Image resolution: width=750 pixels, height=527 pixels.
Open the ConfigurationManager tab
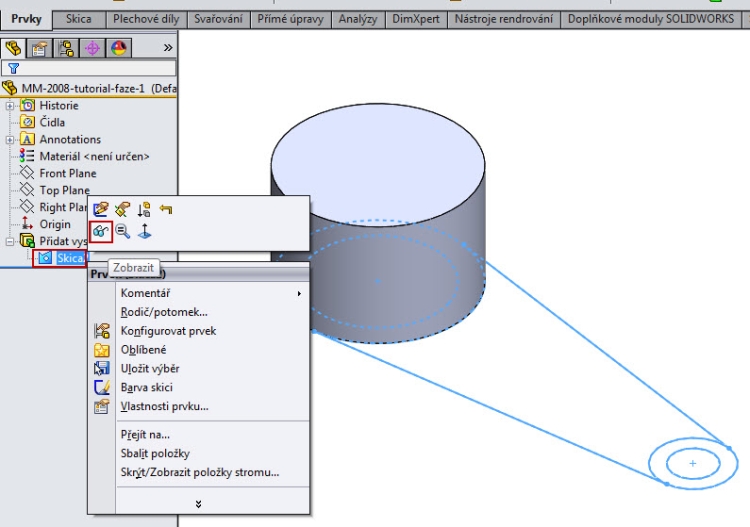tap(66, 48)
